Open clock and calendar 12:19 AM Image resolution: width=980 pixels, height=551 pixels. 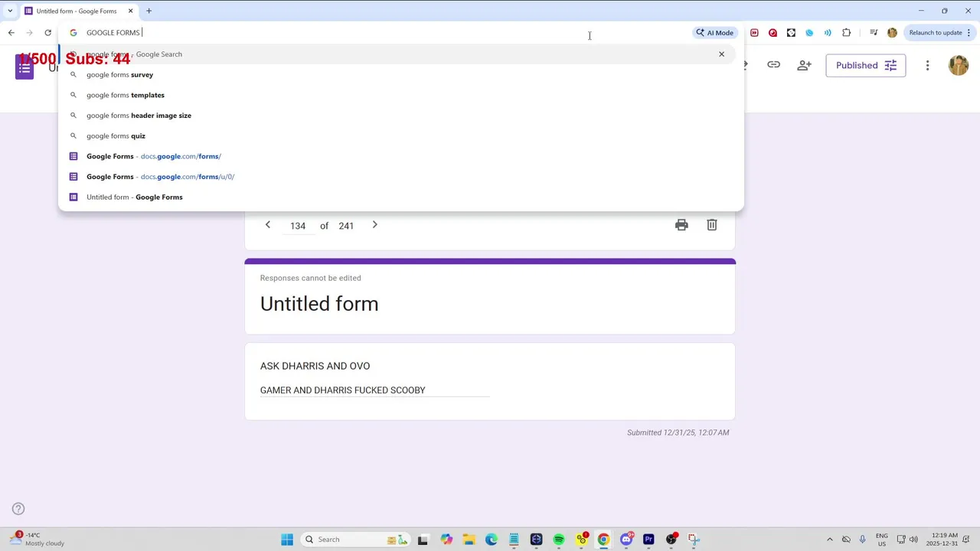tap(941, 540)
